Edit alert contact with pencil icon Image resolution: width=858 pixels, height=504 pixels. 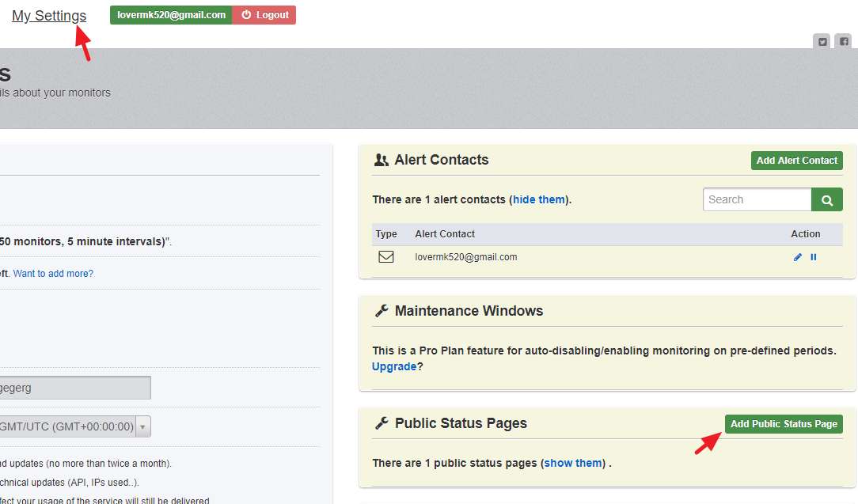click(797, 257)
